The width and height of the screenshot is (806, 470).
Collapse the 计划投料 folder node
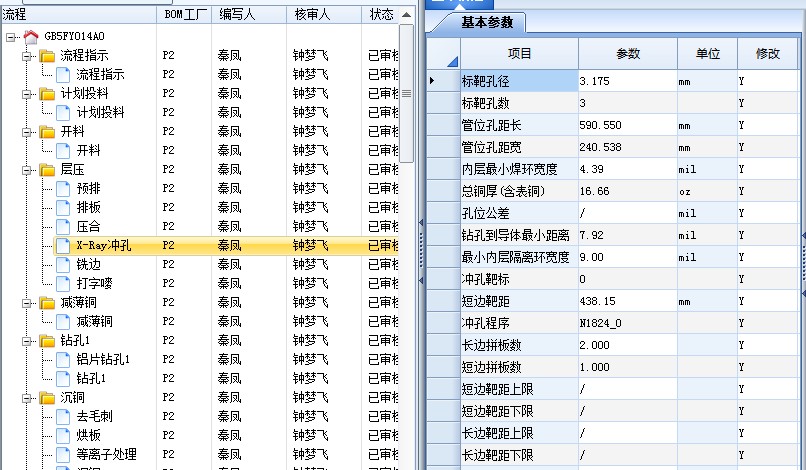click(x=27, y=94)
